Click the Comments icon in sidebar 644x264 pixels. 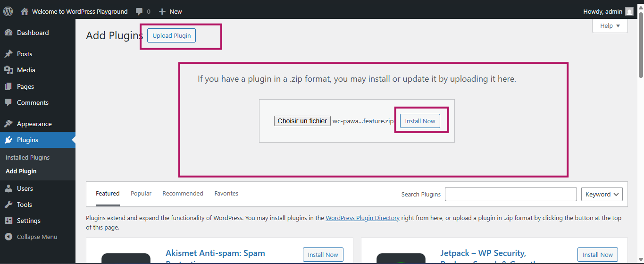pyautogui.click(x=8, y=102)
